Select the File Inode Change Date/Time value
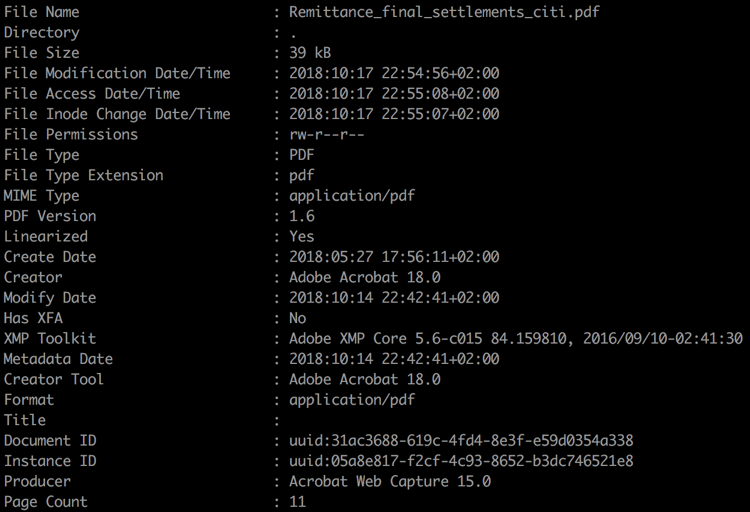Image resolution: width=750 pixels, height=512 pixels. [x=394, y=114]
